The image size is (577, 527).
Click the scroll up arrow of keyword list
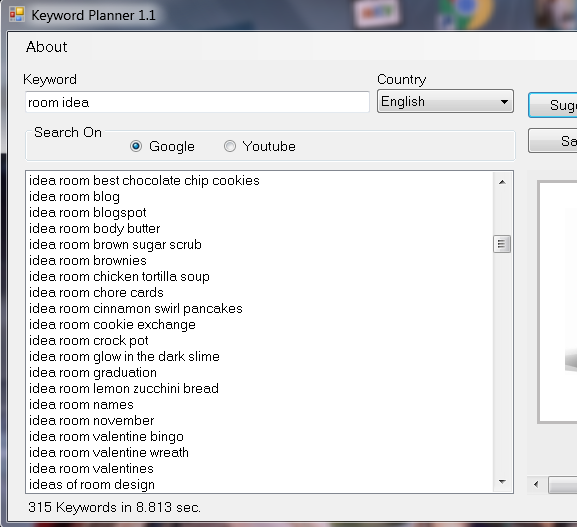tap(502, 182)
